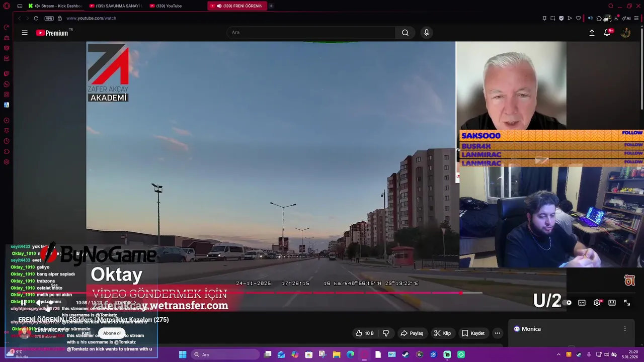The width and height of the screenshot is (644, 362).
Task: Toggle the Opera VPN badge
Action: 49,18
